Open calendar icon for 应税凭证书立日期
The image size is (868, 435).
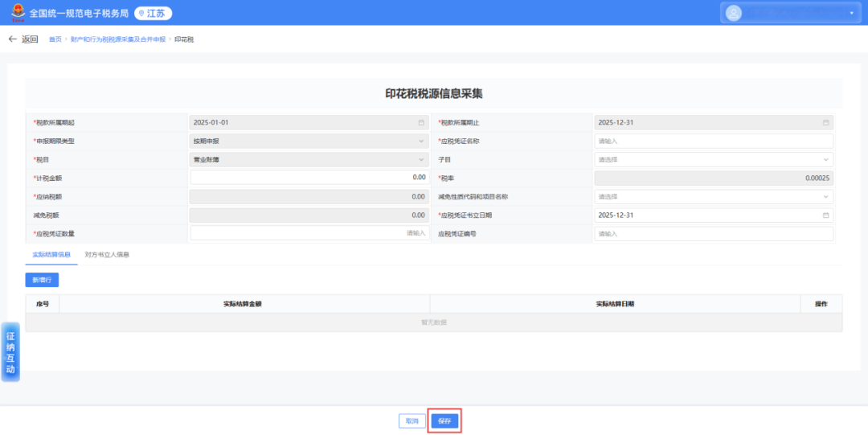pyautogui.click(x=825, y=215)
